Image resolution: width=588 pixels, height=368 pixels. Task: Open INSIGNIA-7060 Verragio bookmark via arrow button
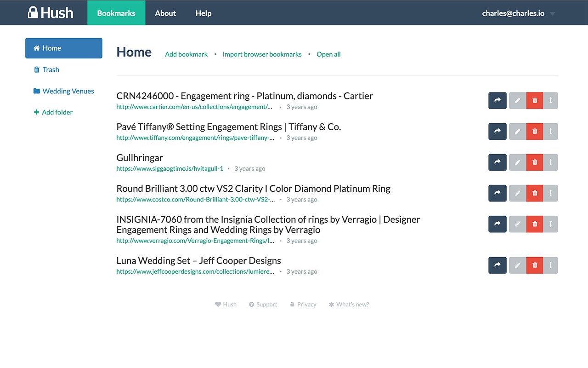click(x=498, y=224)
